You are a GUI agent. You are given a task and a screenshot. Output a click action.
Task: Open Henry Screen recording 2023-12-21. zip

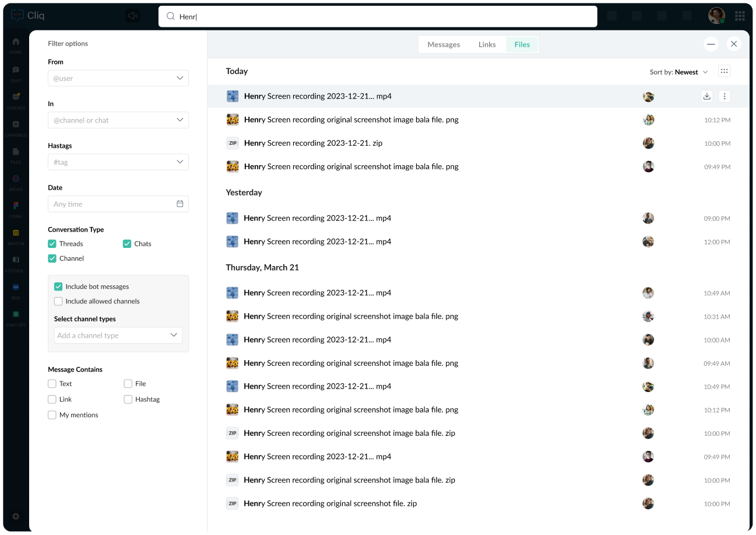(x=313, y=143)
